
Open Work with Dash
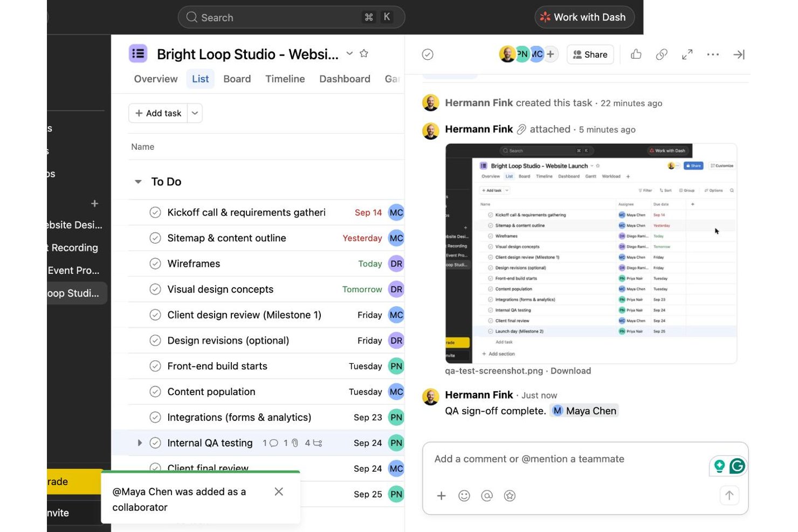584,17
